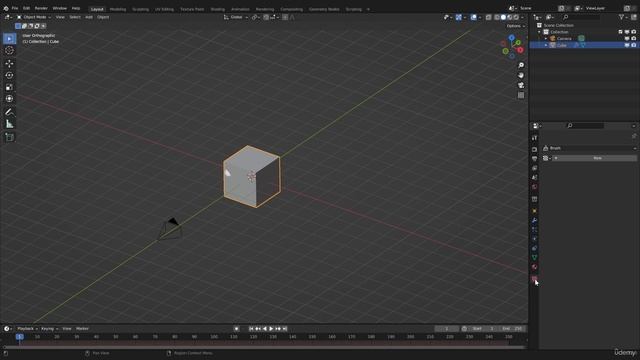Image resolution: width=640 pixels, height=360 pixels.
Task: Open the Output properties tab
Action: pyautogui.click(x=534, y=159)
